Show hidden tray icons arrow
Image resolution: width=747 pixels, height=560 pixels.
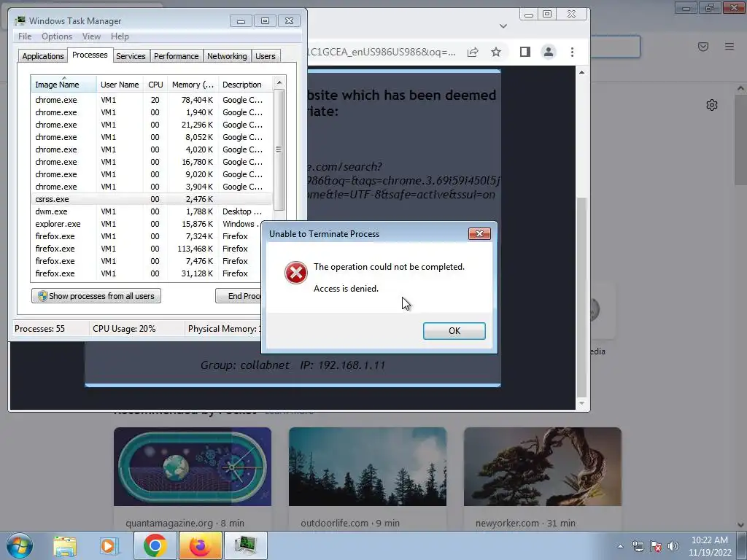(x=620, y=546)
